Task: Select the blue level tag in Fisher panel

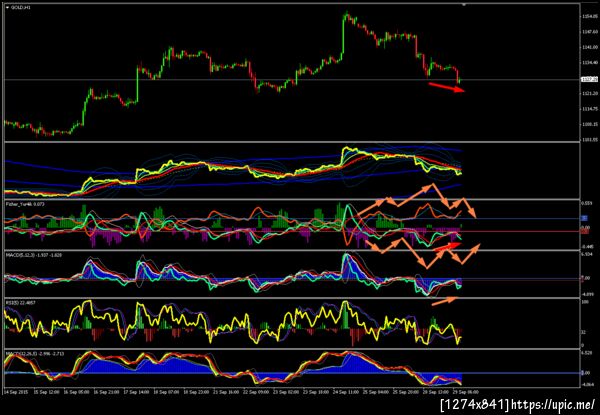Action: pos(584,218)
